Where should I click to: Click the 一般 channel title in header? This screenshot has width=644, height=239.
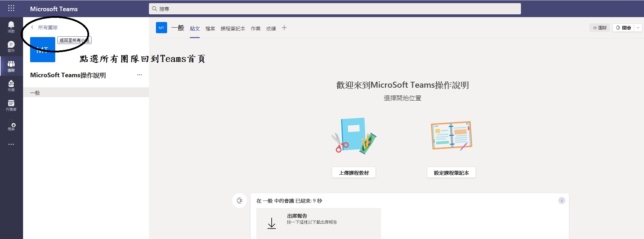178,28
